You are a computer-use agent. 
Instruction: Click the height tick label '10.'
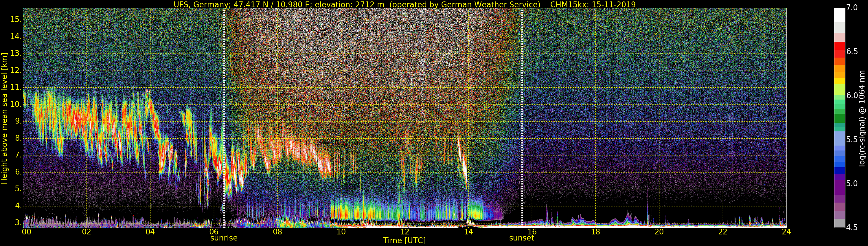pyautogui.click(x=16, y=104)
